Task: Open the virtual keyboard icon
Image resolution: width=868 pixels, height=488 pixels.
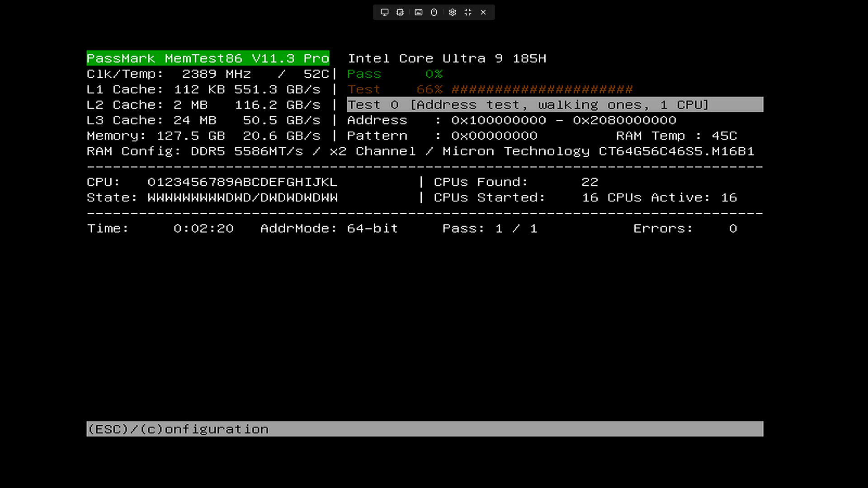Action: point(419,12)
